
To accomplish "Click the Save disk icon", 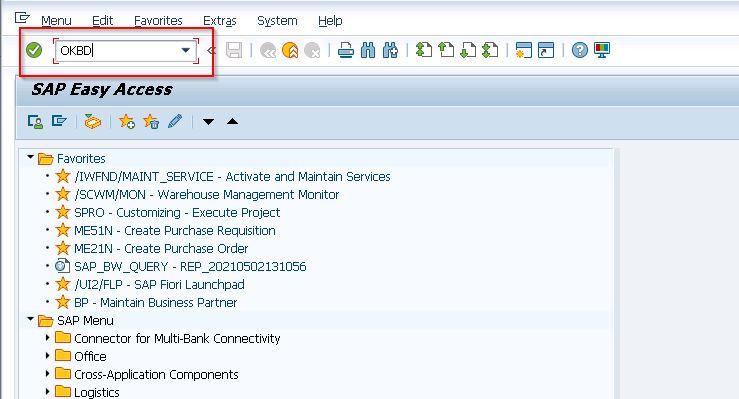I will click(234, 50).
